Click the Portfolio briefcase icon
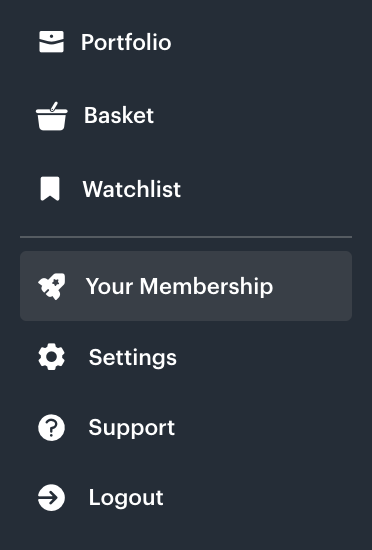Image resolution: width=372 pixels, height=550 pixels. pos(51,41)
